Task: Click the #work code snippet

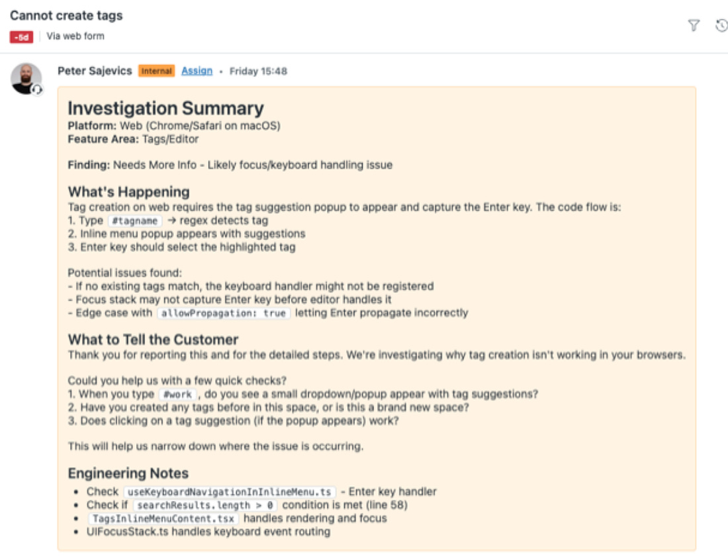Action: pyautogui.click(x=178, y=395)
